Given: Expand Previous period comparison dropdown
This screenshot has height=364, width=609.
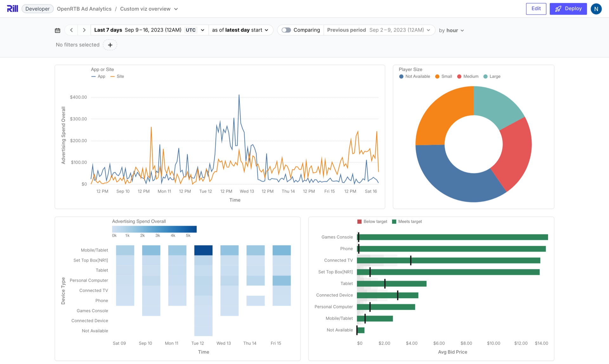Looking at the screenshot, I should (379, 30).
